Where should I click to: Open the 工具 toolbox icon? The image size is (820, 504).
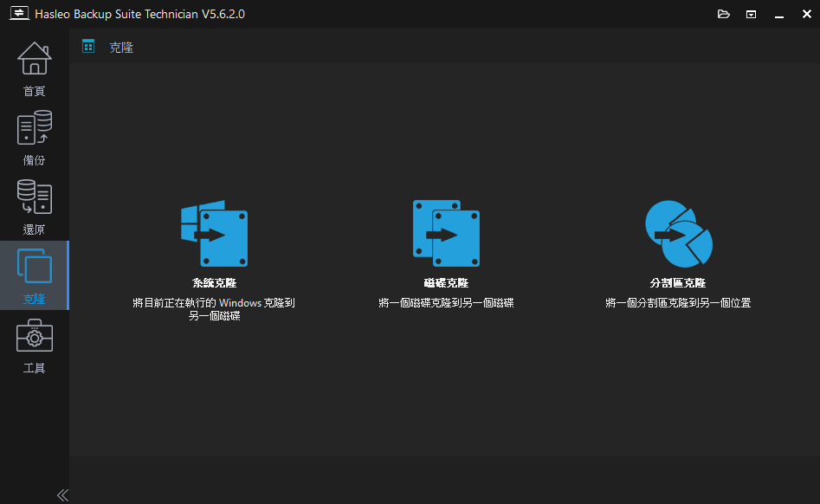pos(34,338)
